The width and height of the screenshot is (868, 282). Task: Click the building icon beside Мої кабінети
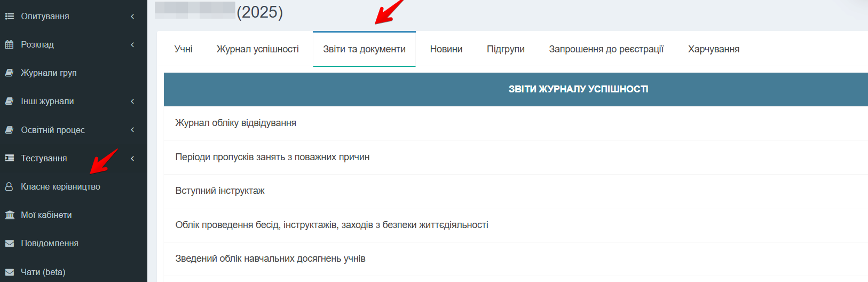click(x=9, y=215)
